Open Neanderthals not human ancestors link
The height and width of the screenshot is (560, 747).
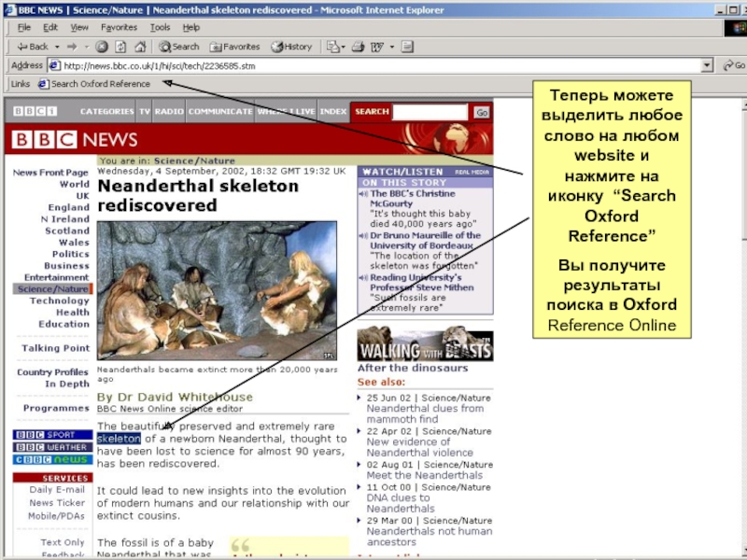click(430, 537)
